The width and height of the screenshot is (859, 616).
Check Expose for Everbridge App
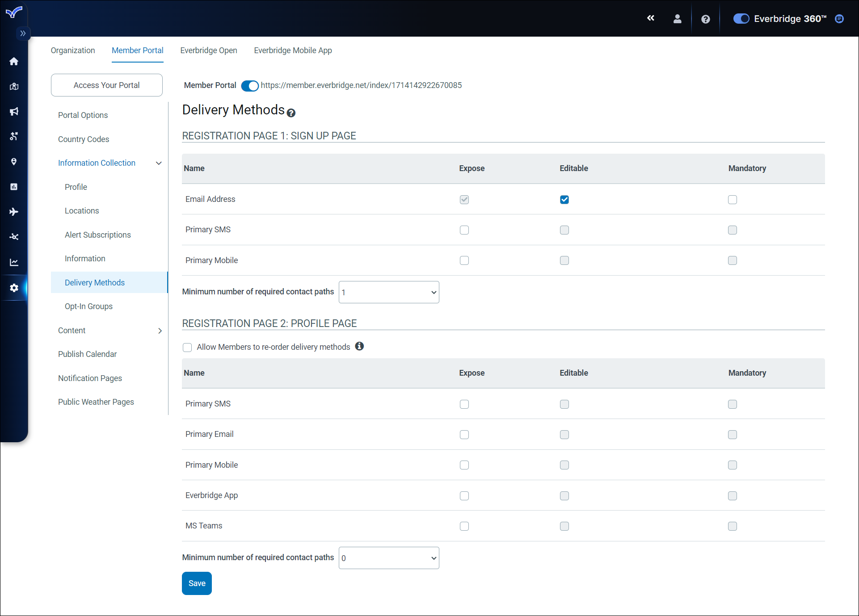point(464,496)
